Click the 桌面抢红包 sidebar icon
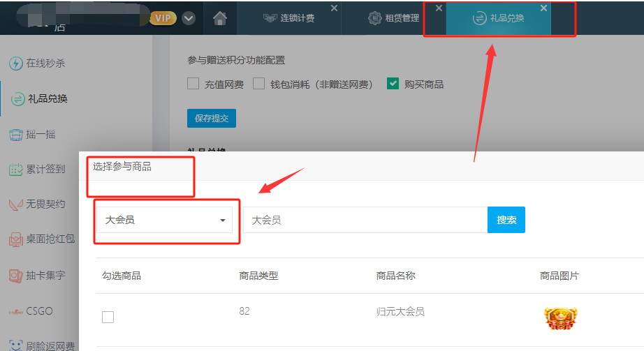The image size is (644, 351). pos(15,239)
